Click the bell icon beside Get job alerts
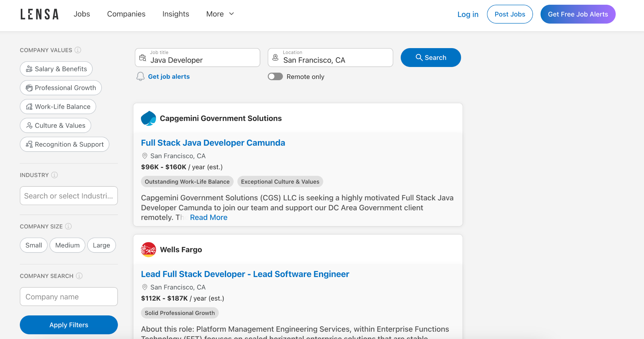The image size is (644, 339). pyautogui.click(x=140, y=76)
